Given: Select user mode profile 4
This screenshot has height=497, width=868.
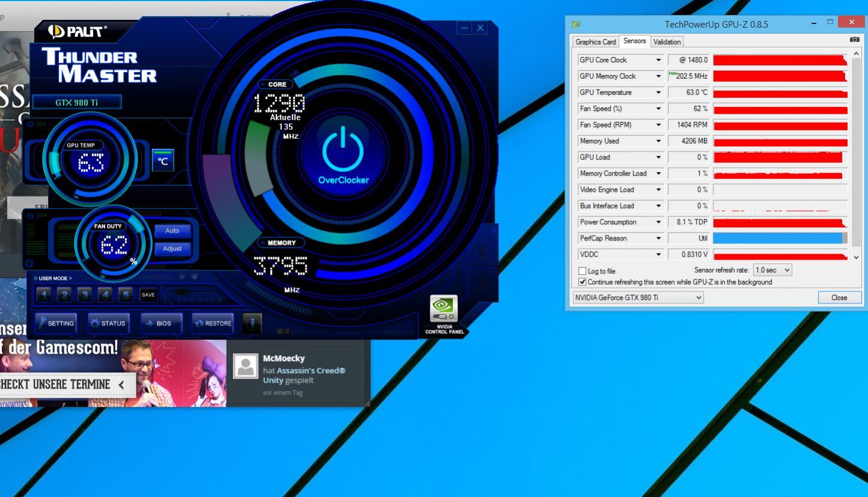Looking at the screenshot, I should tap(105, 294).
